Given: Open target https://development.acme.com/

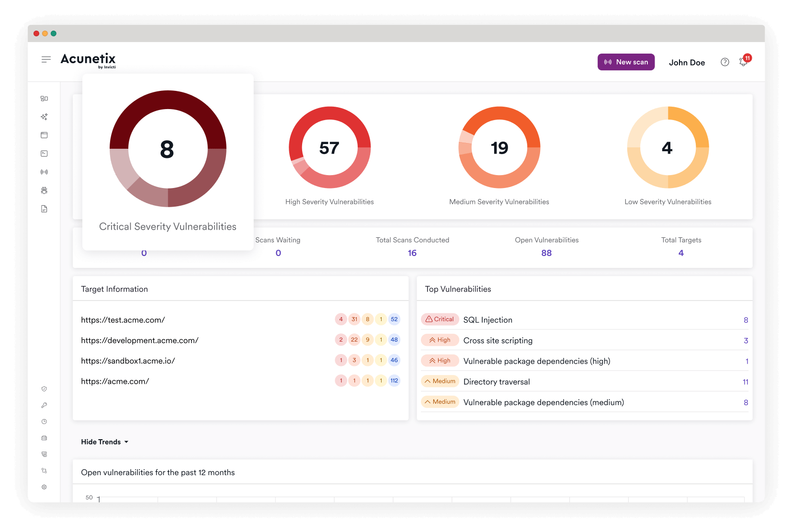Looking at the screenshot, I should (140, 341).
